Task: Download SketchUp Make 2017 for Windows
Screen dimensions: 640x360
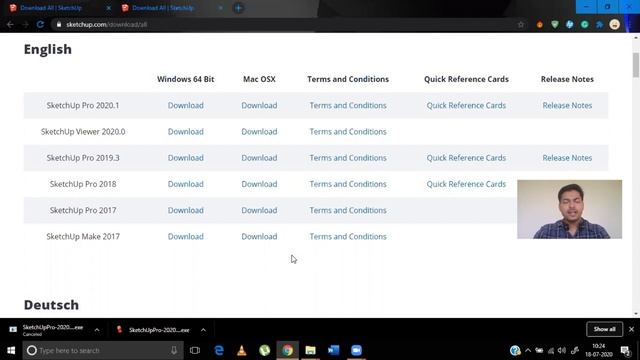Action: tap(186, 236)
